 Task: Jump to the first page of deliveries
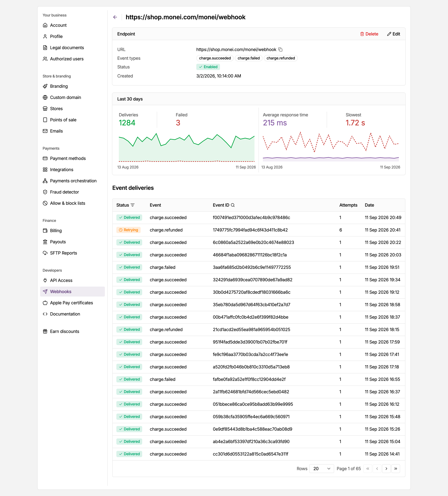click(x=368, y=469)
